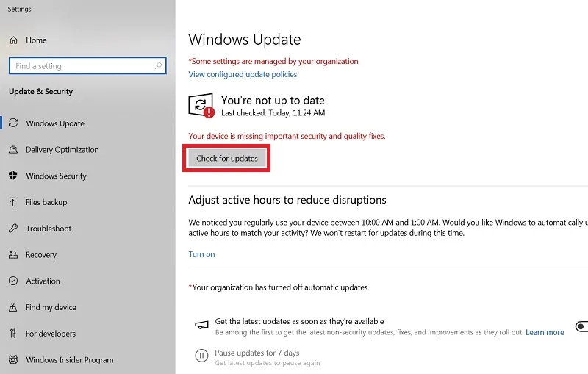The image size is (588, 374).
Task: Click Turn on link for active hours
Action: 201,254
